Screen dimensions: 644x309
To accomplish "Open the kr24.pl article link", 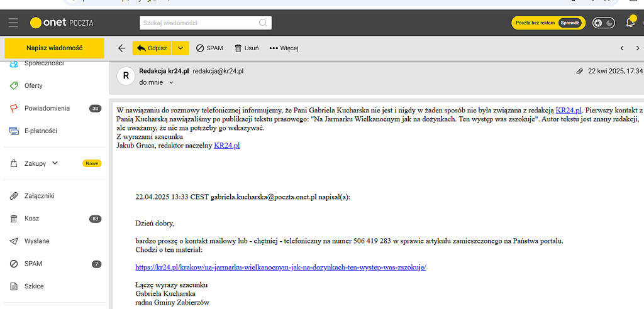I will 281,267.
